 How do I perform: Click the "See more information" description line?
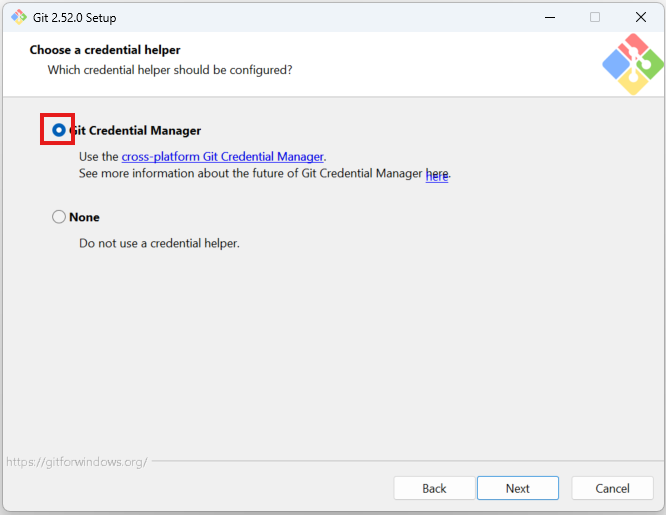click(x=250, y=173)
